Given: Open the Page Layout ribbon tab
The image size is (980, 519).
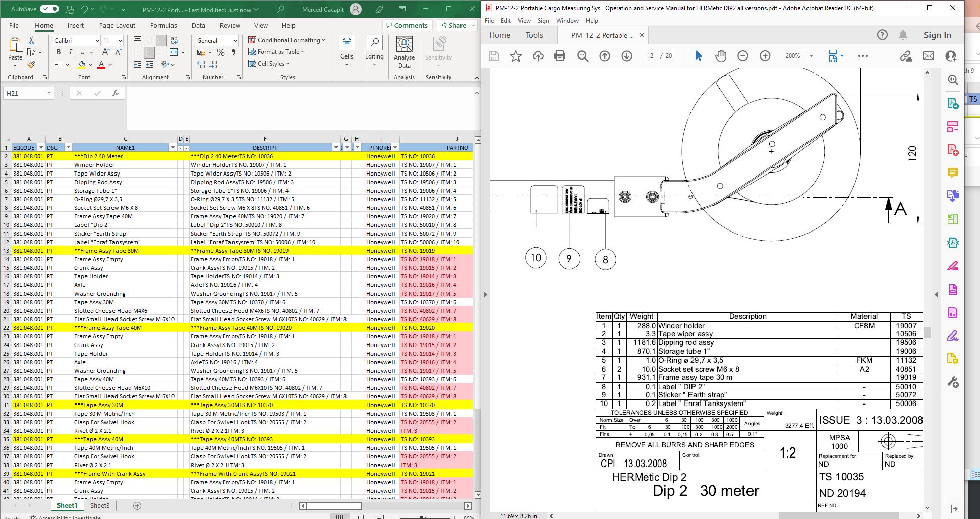Looking at the screenshot, I should tap(117, 25).
